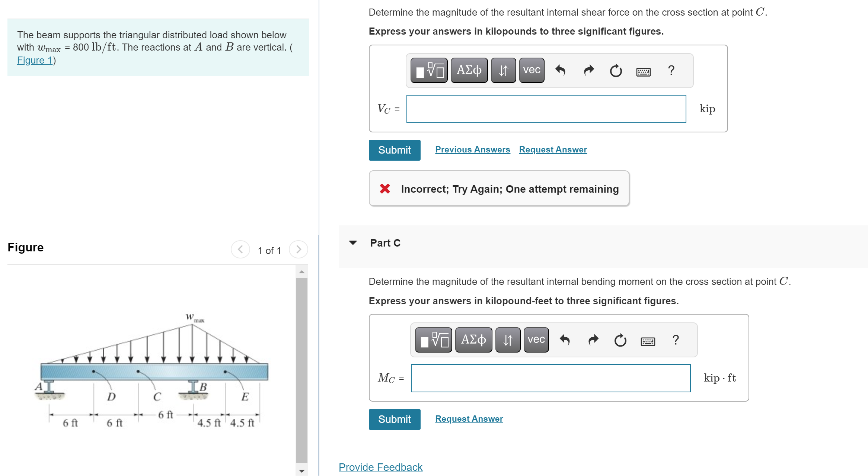
Task: Open Previous Answers for the shear question
Action: click(x=472, y=149)
